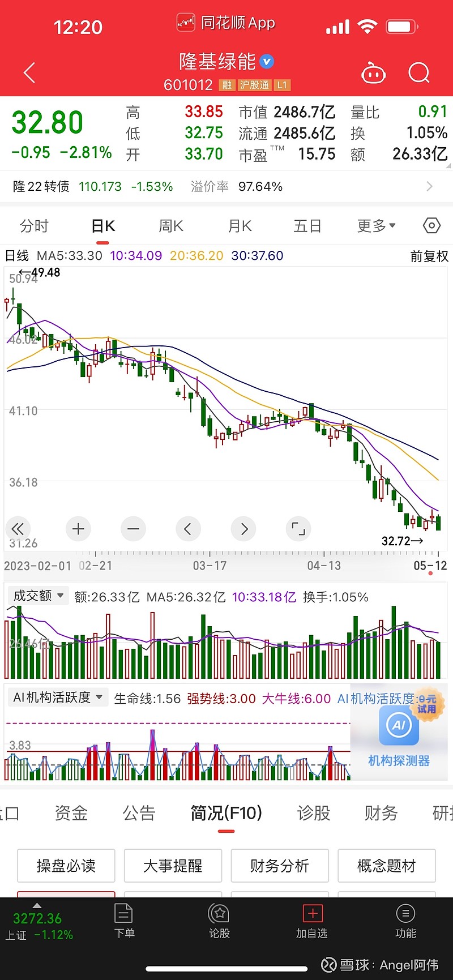Zoom out the chart with minus button
This screenshot has width=453, height=980.
click(x=133, y=529)
